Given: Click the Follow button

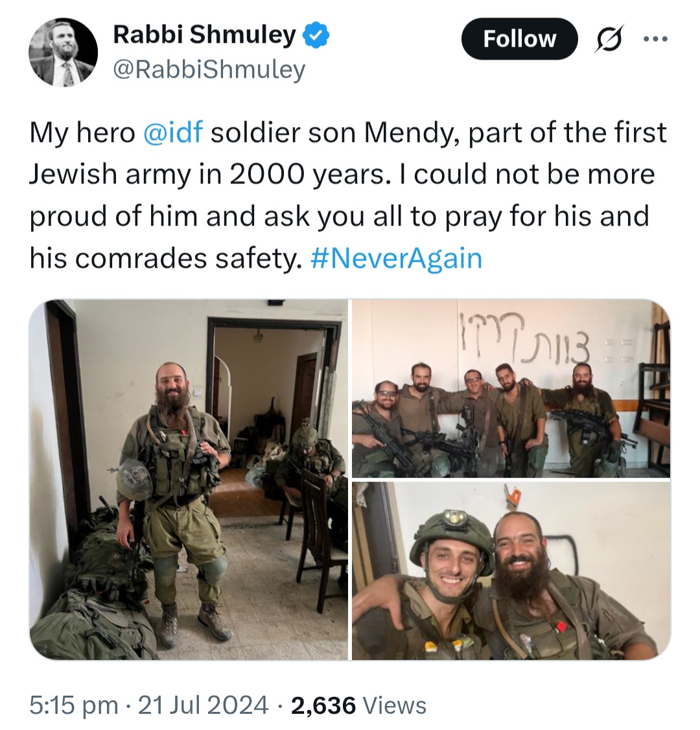Looking at the screenshot, I should coord(519,39).
